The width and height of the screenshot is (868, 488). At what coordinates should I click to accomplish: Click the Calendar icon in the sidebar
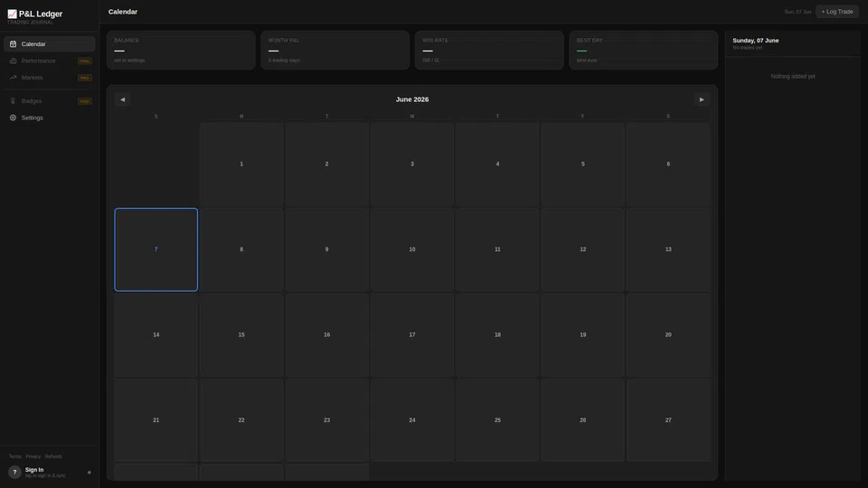pyautogui.click(x=13, y=43)
